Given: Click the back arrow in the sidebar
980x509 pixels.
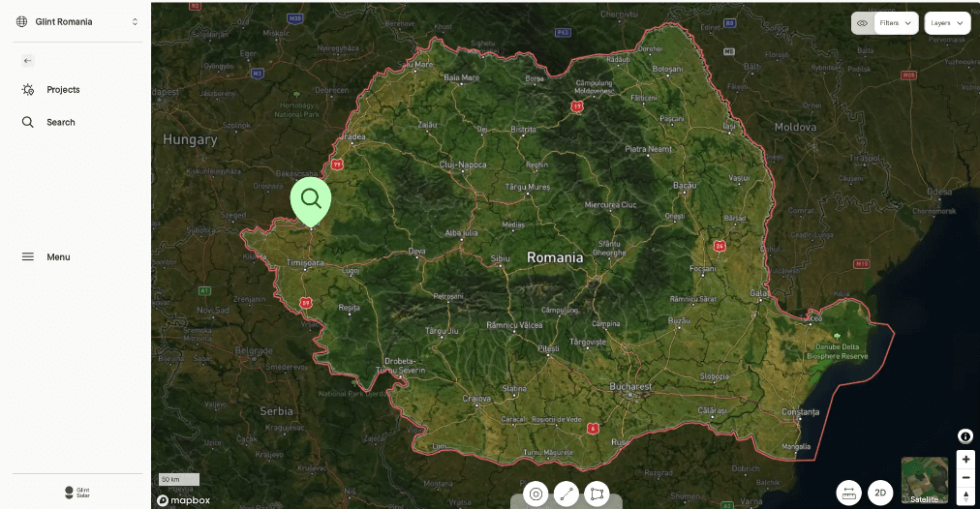Looking at the screenshot, I should 27,61.
